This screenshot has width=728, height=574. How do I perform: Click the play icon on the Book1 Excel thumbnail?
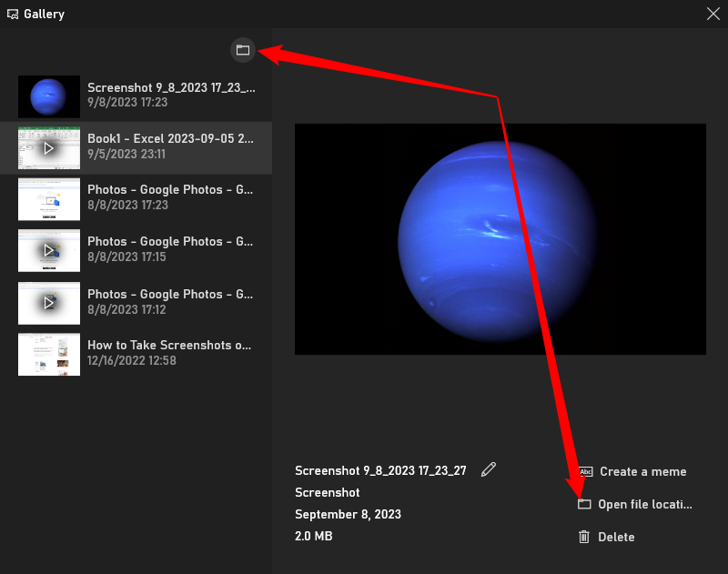(49, 147)
